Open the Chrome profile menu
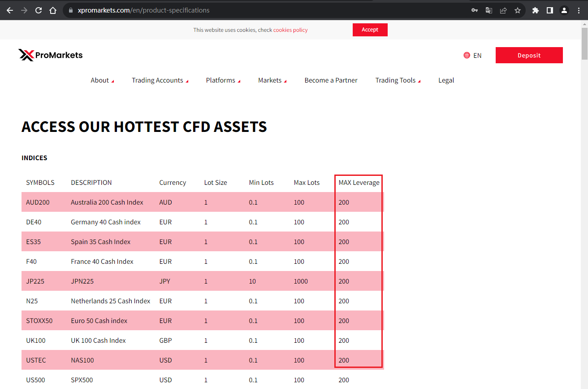588x389 pixels. tap(564, 10)
